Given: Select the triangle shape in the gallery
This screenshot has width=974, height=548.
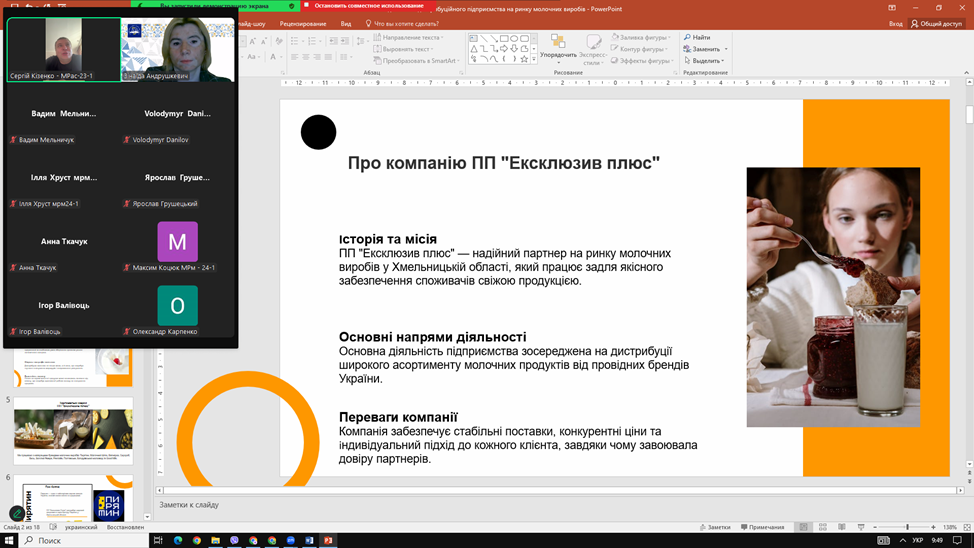Looking at the screenshot, I should point(474,48).
